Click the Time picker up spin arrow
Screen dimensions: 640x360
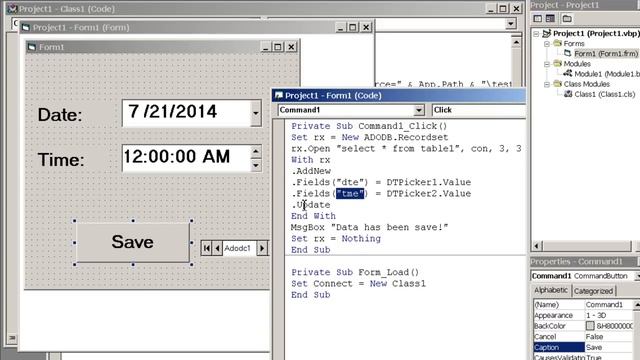(x=256, y=152)
